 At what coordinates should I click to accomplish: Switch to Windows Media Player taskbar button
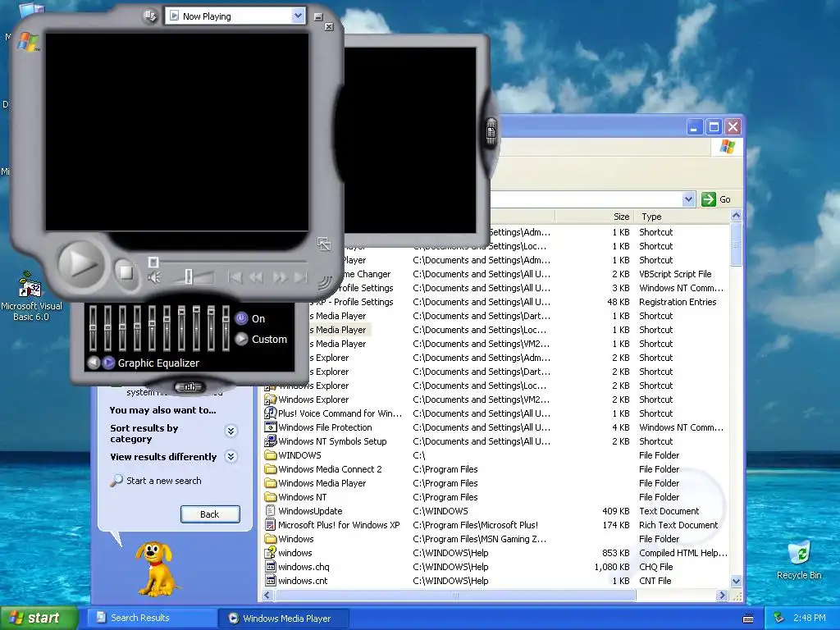click(283, 619)
